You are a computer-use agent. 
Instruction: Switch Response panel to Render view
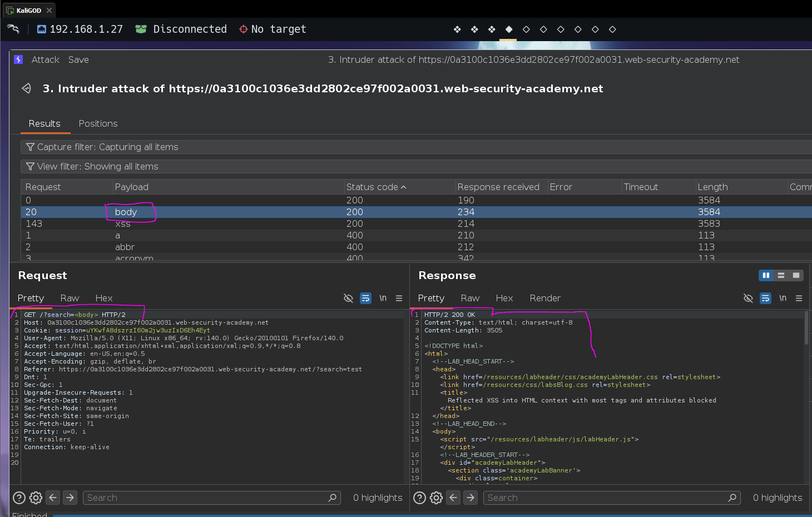[x=545, y=298]
